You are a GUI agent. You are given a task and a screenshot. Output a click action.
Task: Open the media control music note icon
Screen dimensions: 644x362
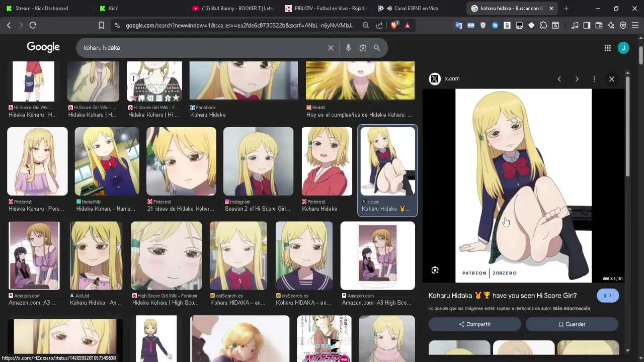575,25
